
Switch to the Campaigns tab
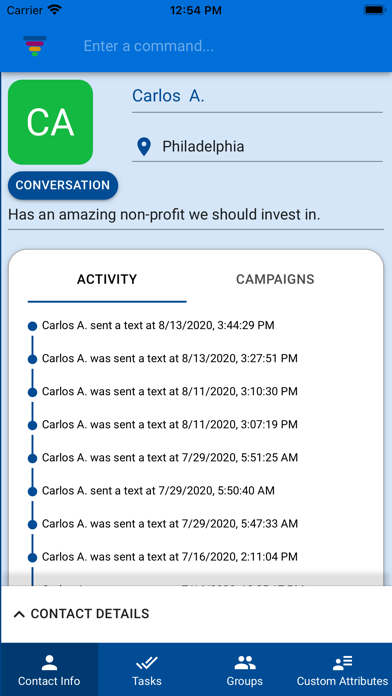[x=275, y=280]
